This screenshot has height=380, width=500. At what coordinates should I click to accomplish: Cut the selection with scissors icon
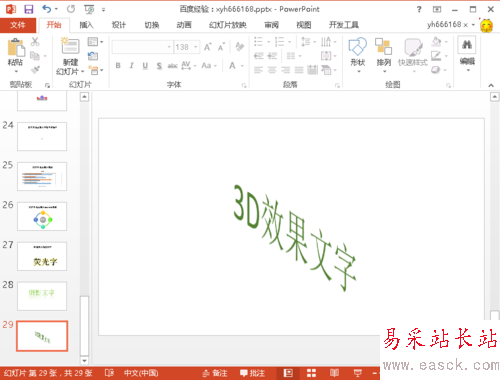(x=35, y=42)
